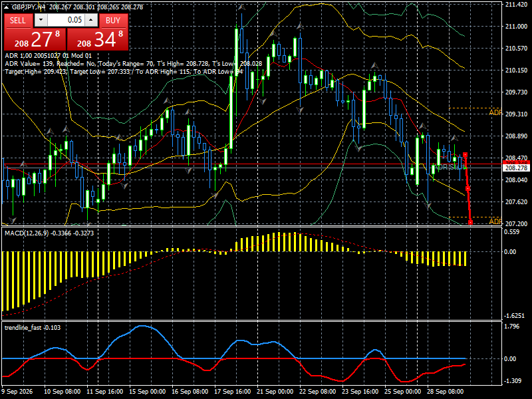Click the 208.890 price scale label

pyautogui.click(x=516, y=136)
